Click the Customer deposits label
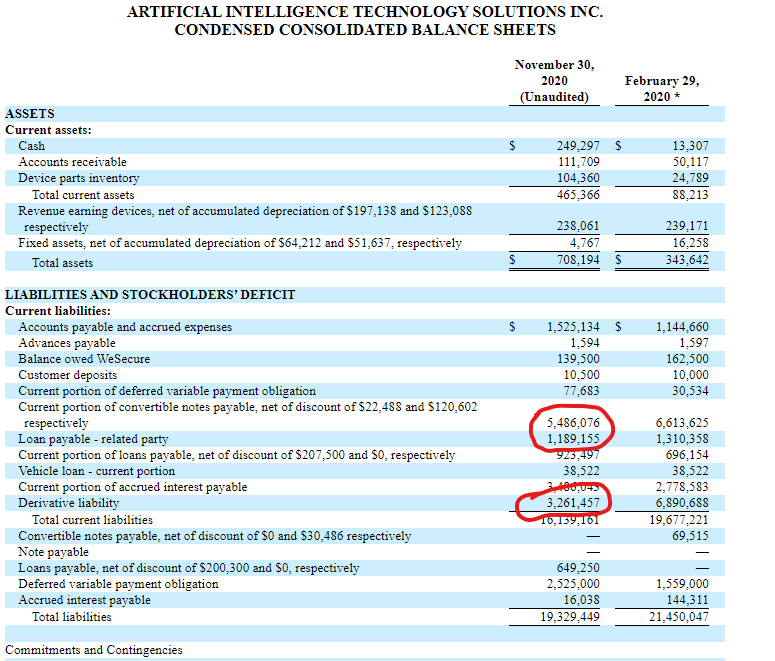This screenshot has width=775, height=661. (68, 375)
